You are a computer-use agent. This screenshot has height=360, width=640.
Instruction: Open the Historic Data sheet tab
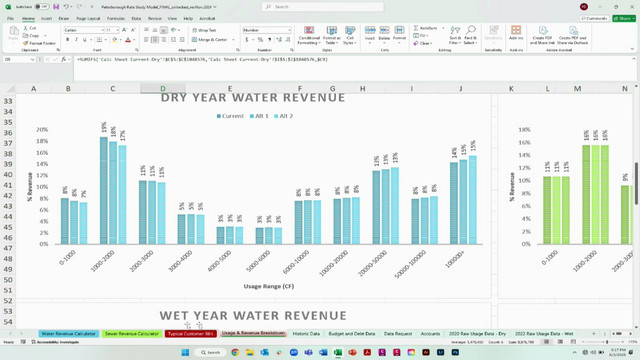click(x=306, y=333)
